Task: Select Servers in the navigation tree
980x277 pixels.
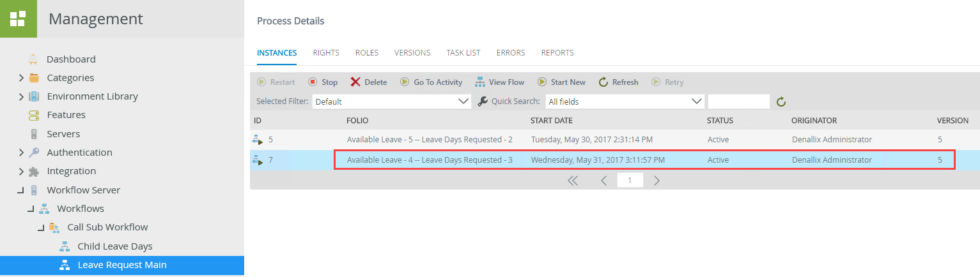Action: [63, 134]
